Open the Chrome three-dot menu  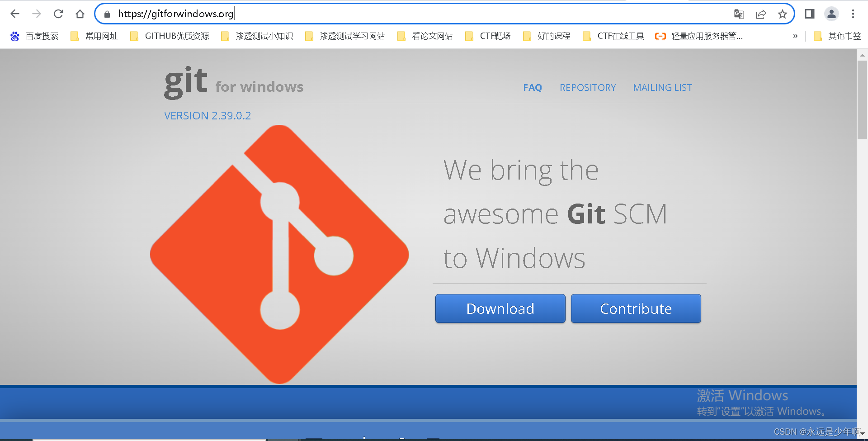(x=854, y=14)
